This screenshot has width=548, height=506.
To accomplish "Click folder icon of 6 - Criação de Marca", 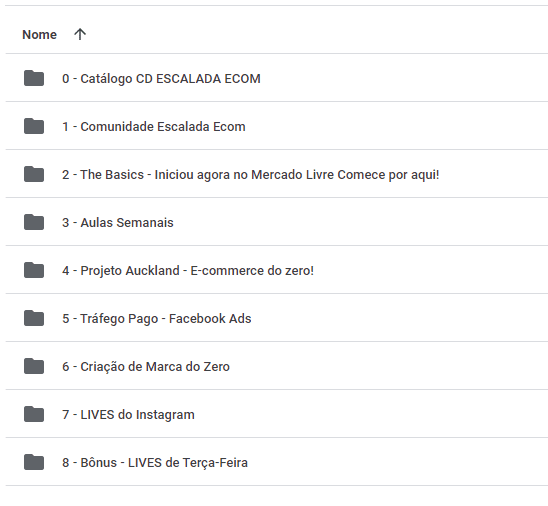I will tap(34, 366).
